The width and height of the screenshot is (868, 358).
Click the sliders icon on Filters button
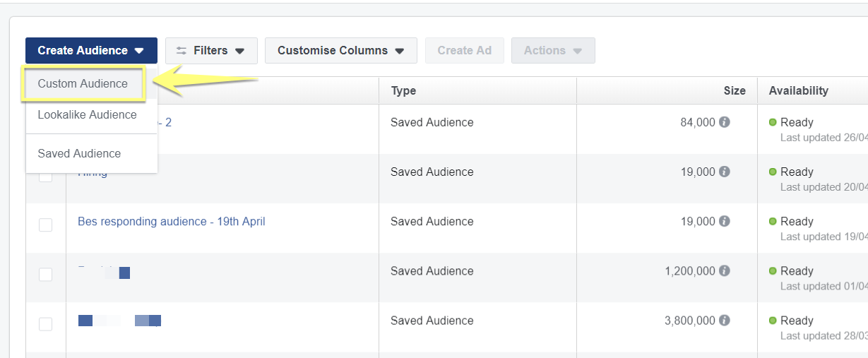point(182,51)
